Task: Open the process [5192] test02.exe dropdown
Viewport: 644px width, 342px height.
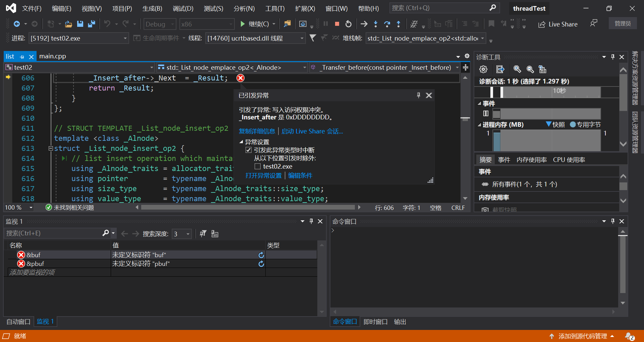Action: tap(125, 39)
